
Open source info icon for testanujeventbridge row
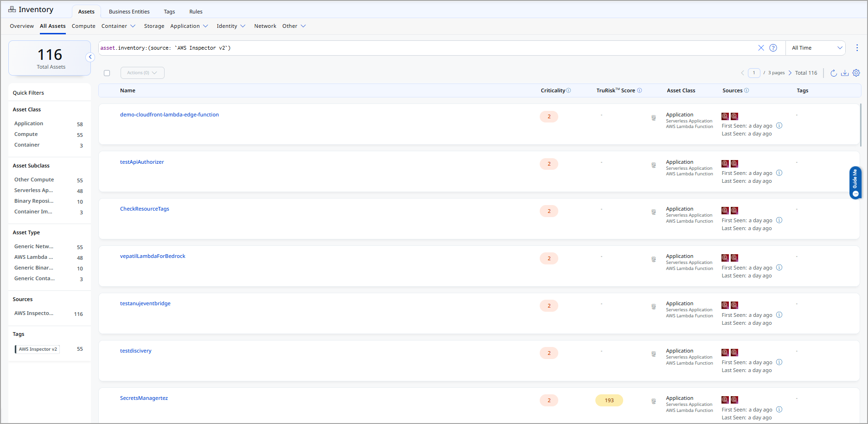click(x=779, y=315)
